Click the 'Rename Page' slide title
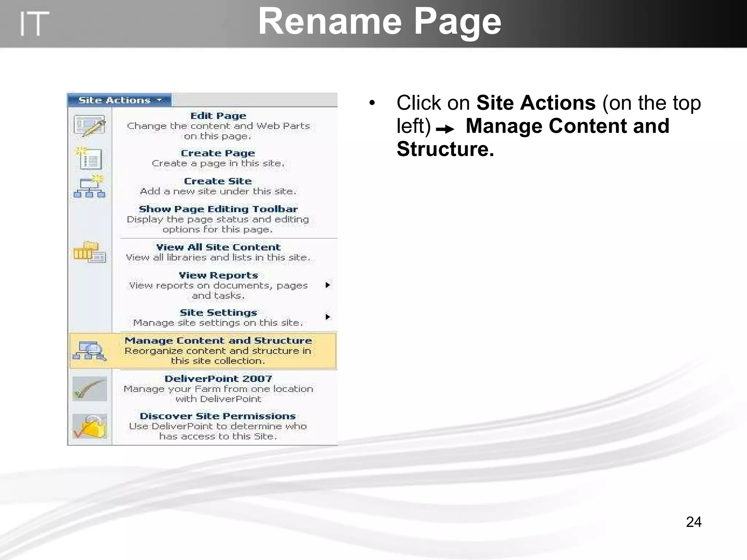 pos(380,23)
